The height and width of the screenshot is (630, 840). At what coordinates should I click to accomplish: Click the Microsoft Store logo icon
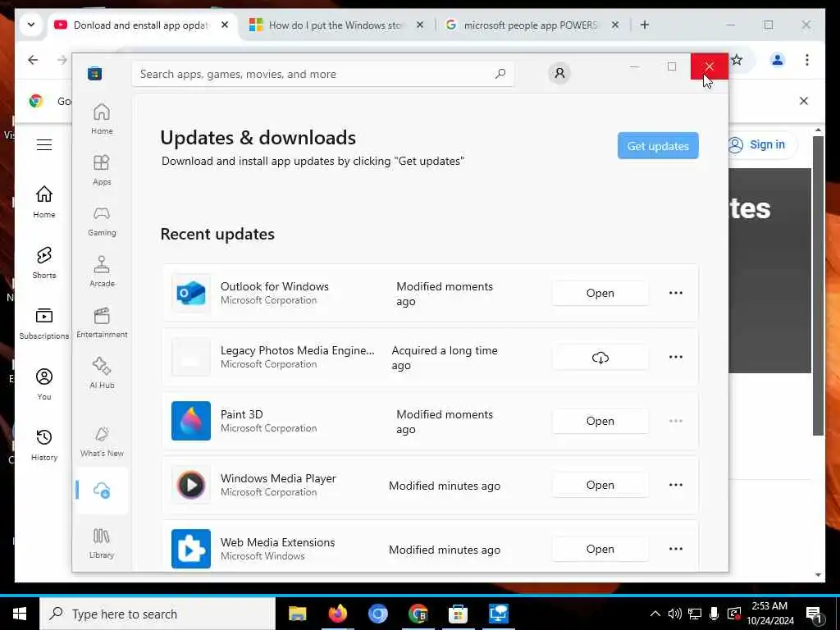click(95, 73)
